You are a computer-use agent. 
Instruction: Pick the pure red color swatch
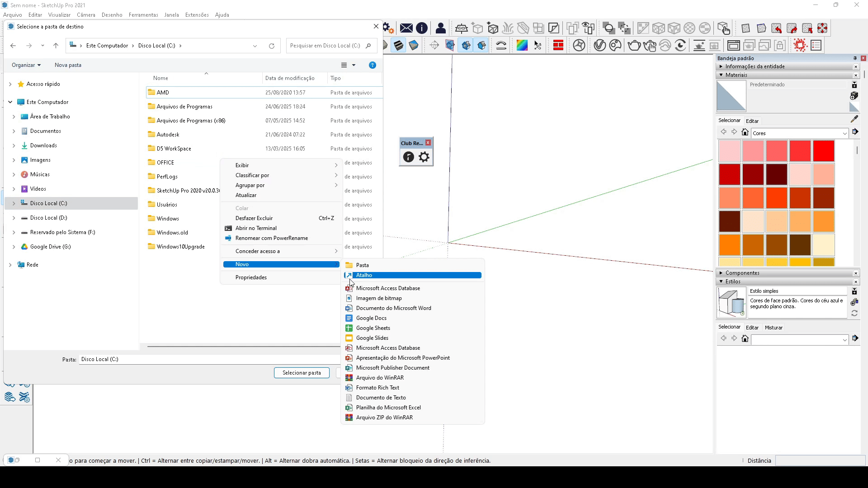[x=823, y=151]
